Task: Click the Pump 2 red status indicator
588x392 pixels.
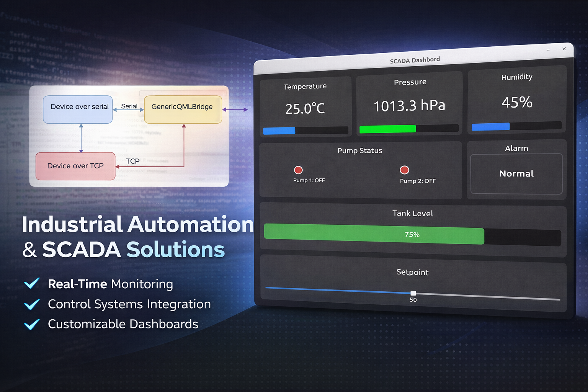Action: click(404, 170)
